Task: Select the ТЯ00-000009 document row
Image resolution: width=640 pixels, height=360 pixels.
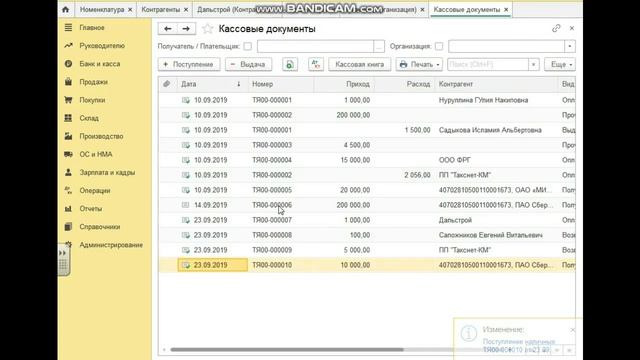Action: [x=367, y=250]
